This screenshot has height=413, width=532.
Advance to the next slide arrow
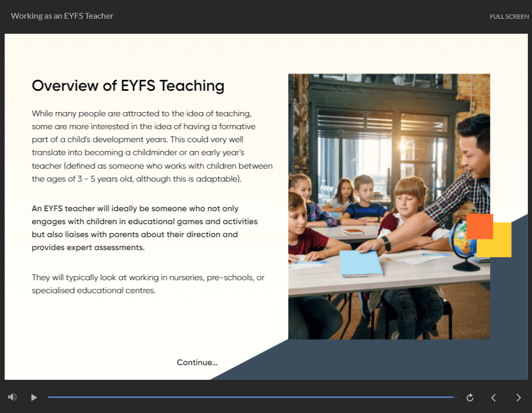pos(519,397)
